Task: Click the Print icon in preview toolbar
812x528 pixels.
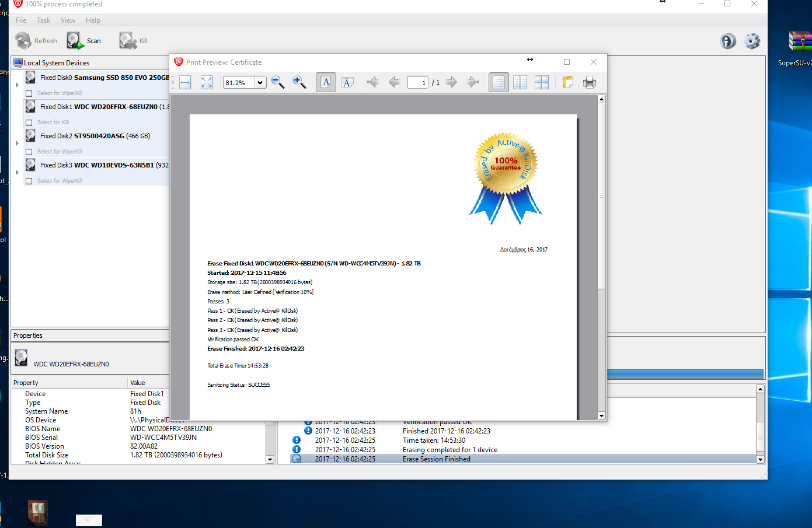Action: coord(590,82)
